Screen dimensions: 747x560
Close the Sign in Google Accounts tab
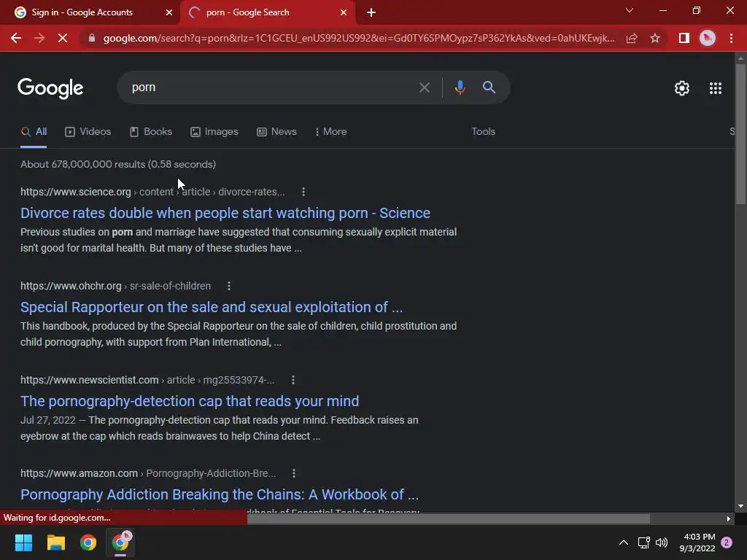(169, 12)
